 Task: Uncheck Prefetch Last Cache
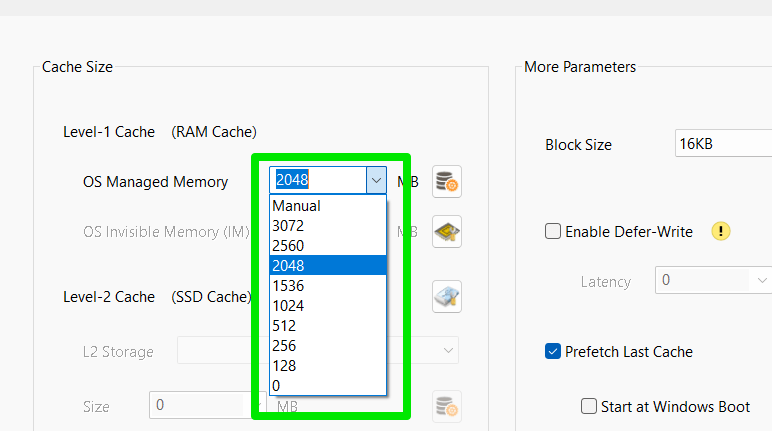[x=553, y=351]
